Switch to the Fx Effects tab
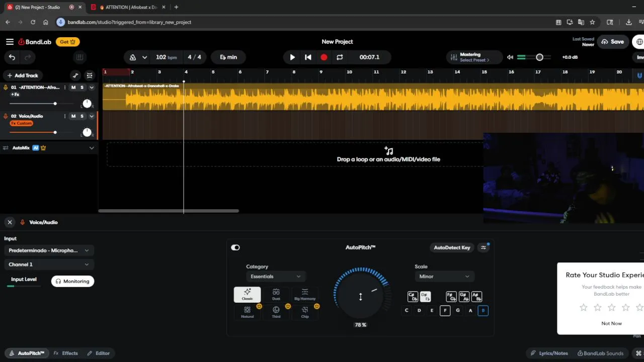This screenshot has height=362, width=644. (66, 353)
